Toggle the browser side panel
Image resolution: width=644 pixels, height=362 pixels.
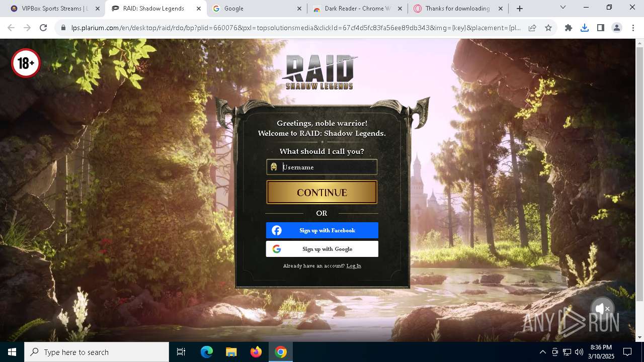[601, 28]
